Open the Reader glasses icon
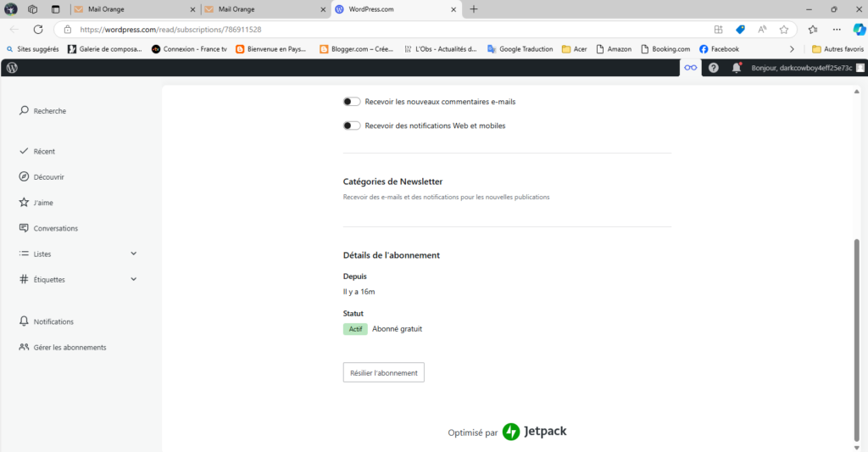Screen dimensions: 868x452 [x=691, y=68]
